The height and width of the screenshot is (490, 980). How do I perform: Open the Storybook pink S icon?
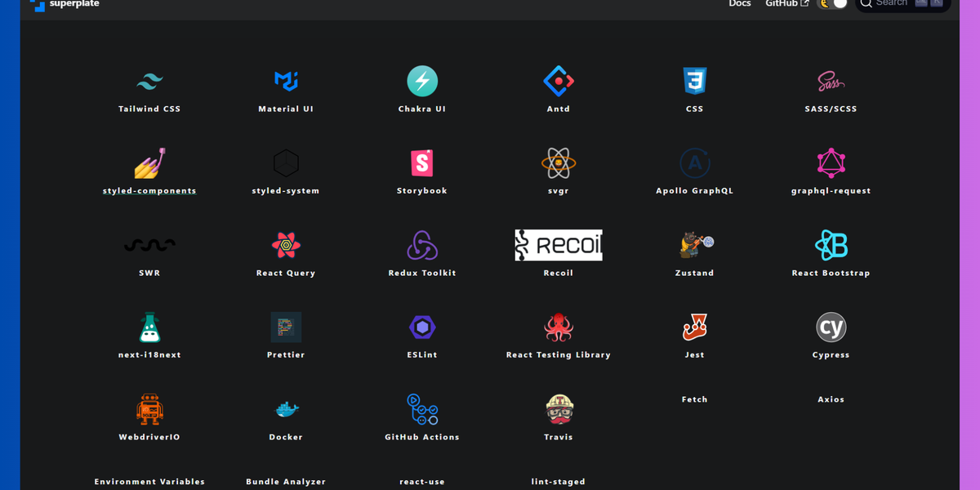pyautogui.click(x=422, y=163)
